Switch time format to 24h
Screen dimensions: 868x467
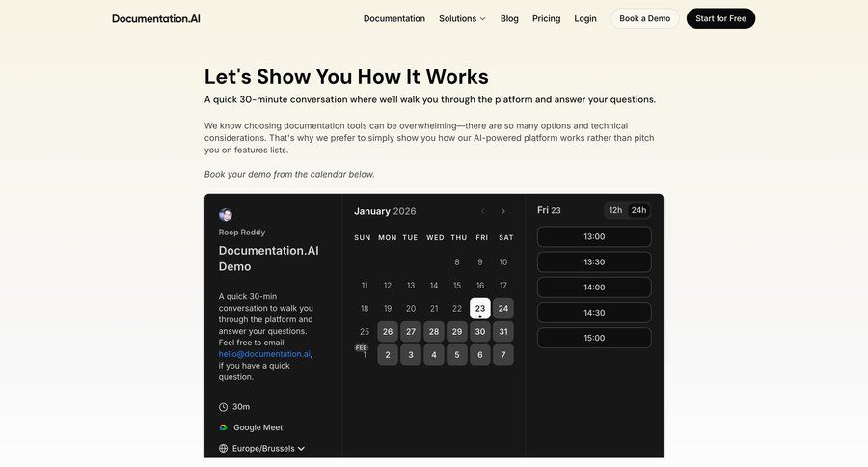coord(638,210)
